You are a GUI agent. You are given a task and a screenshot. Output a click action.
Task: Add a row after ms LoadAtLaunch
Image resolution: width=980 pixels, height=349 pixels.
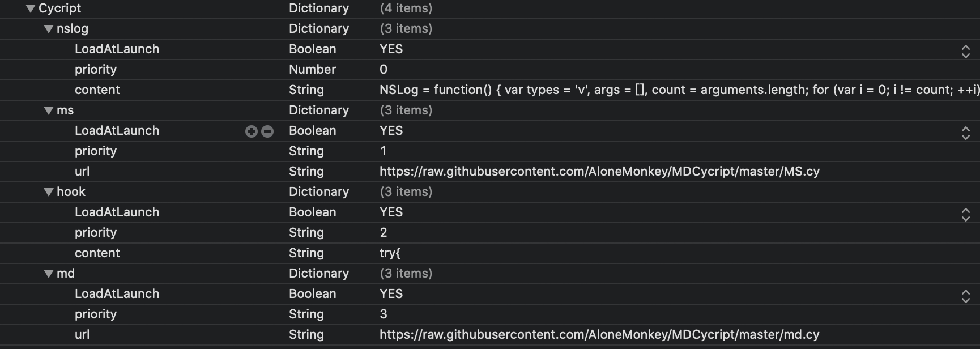pos(251,131)
